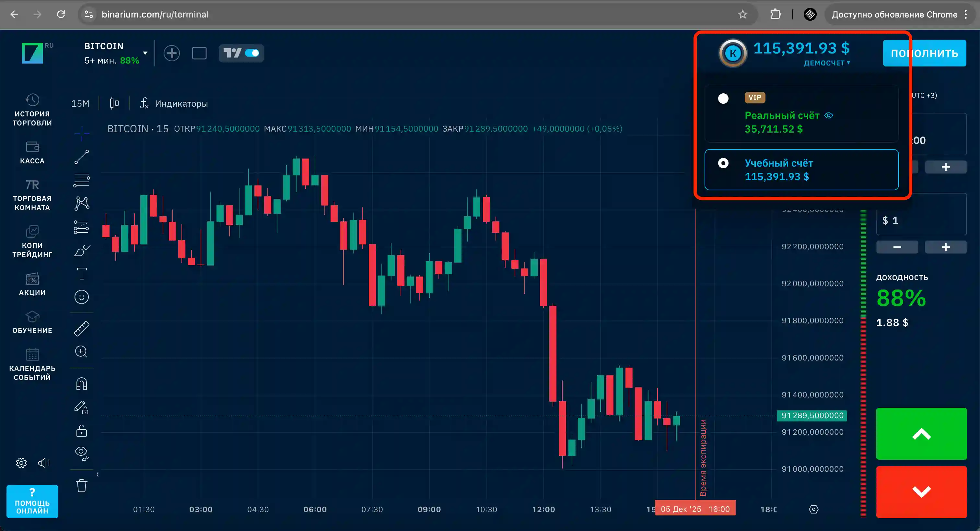The width and height of the screenshot is (980, 531).
Task: Select the pattern drawing tool
Action: [81, 204]
